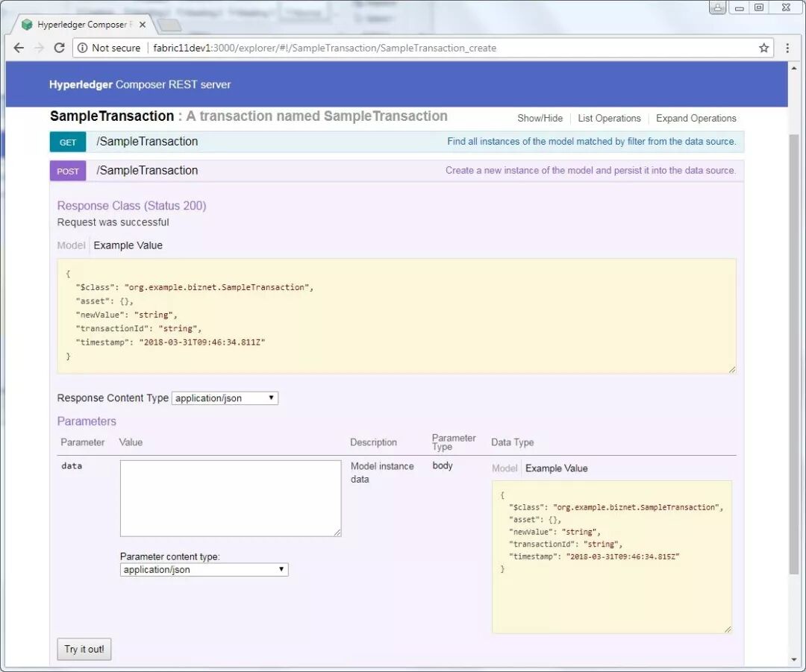Click the Hyperledger Composer REST server title
Screen dimensions: 806x672
point(140,84)
